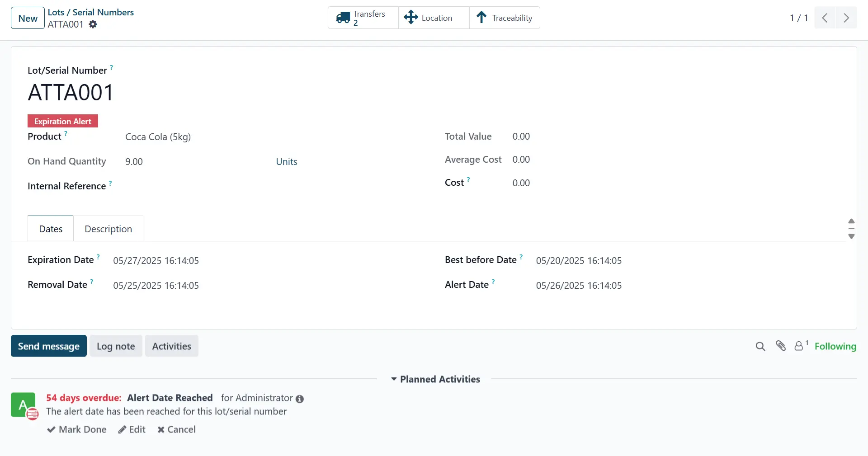Open chatter search magnifier icon
Screen dimensions: 868x456
click(760, 346)
